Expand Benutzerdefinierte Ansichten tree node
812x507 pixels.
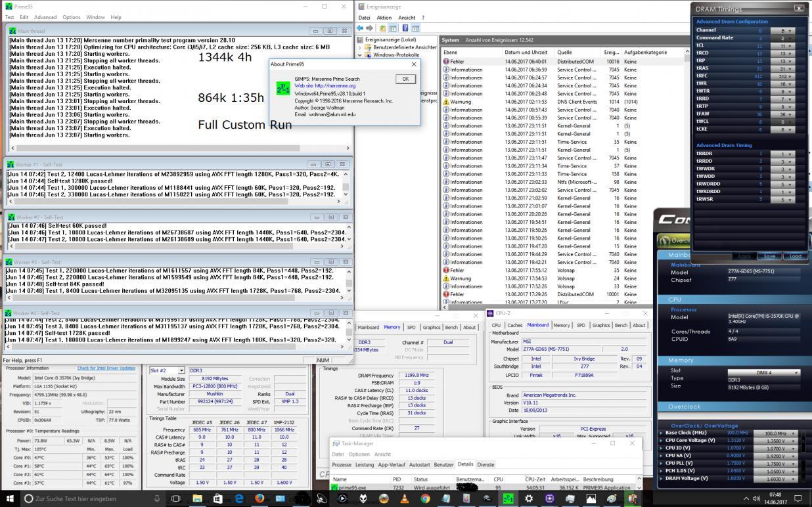click(x=359, y=47)
